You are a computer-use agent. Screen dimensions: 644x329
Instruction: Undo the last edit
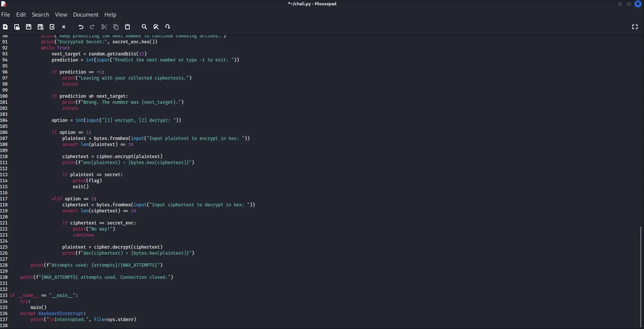[x=81, y=27]
